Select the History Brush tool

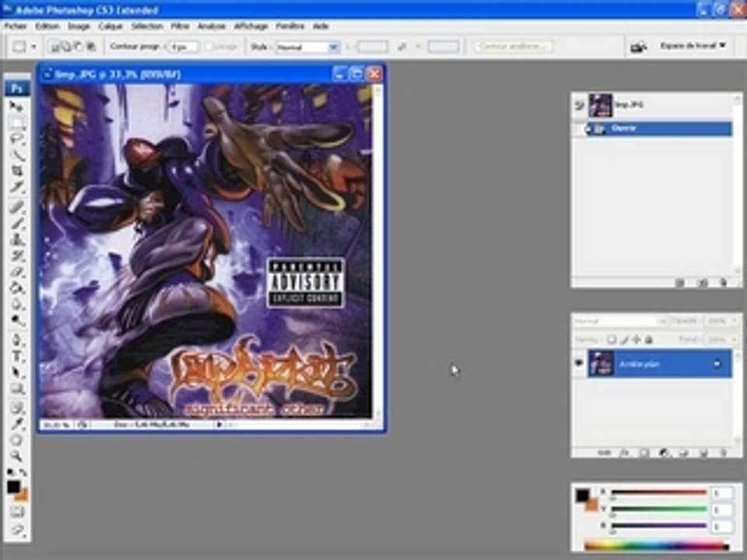17,256
